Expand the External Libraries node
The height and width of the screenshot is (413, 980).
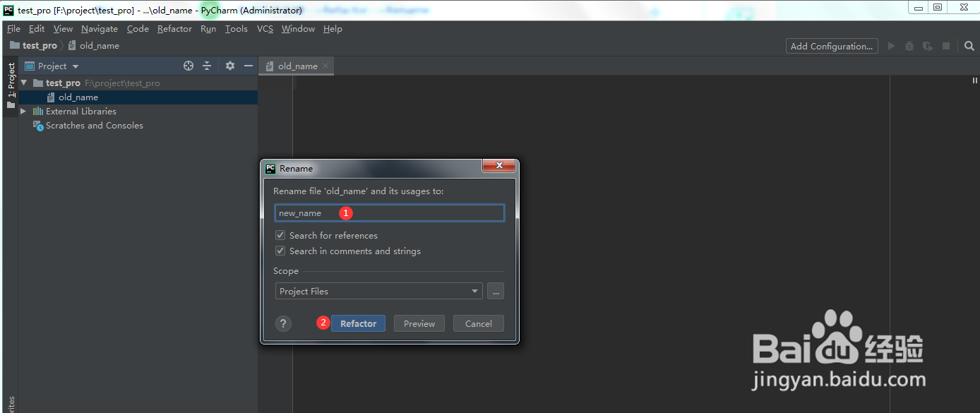[24, 112]
